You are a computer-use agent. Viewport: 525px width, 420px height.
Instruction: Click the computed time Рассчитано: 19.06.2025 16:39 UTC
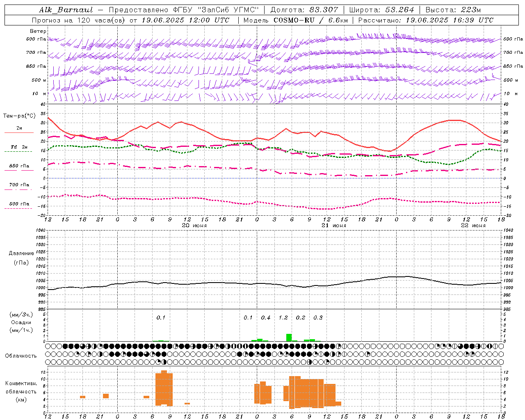(x=426, y=20)
